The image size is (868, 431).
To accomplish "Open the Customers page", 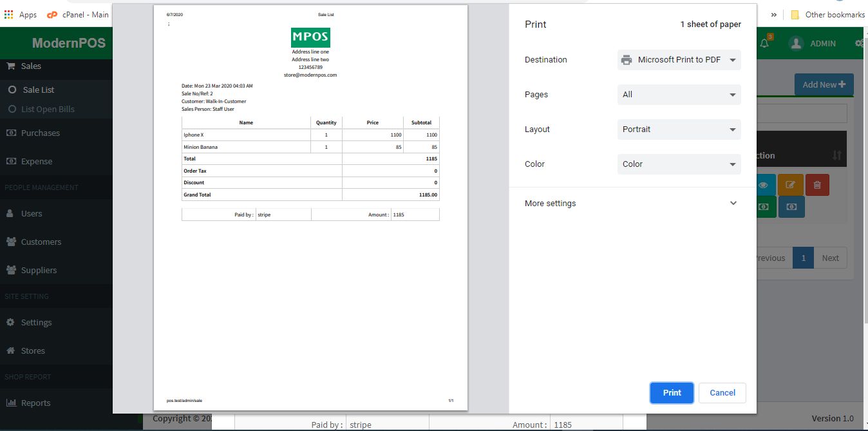I will (x=41, y=242).
